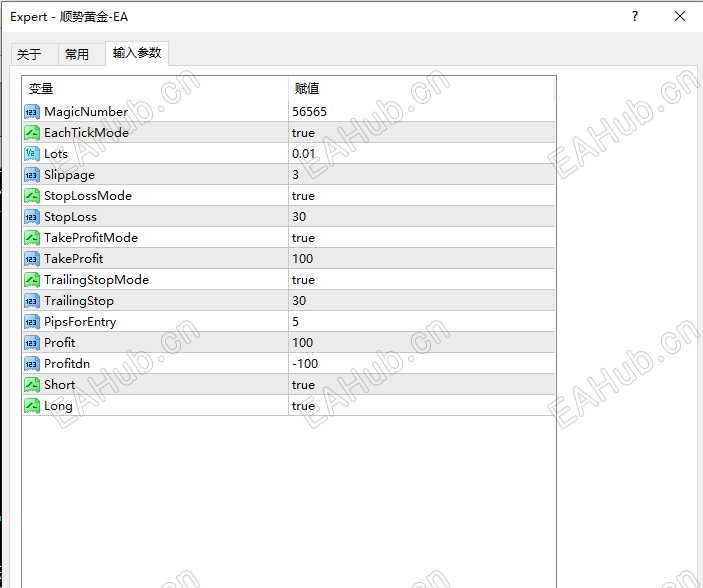Click the integer icon beside TakeProfit
This screenshot has width=703, height=588.
click(x=32, y=259)
